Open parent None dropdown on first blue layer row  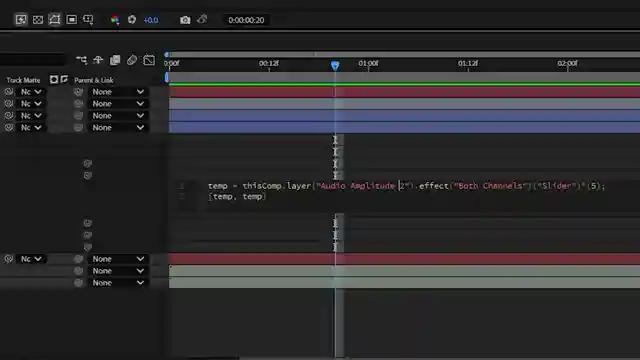tap(118, 116)
